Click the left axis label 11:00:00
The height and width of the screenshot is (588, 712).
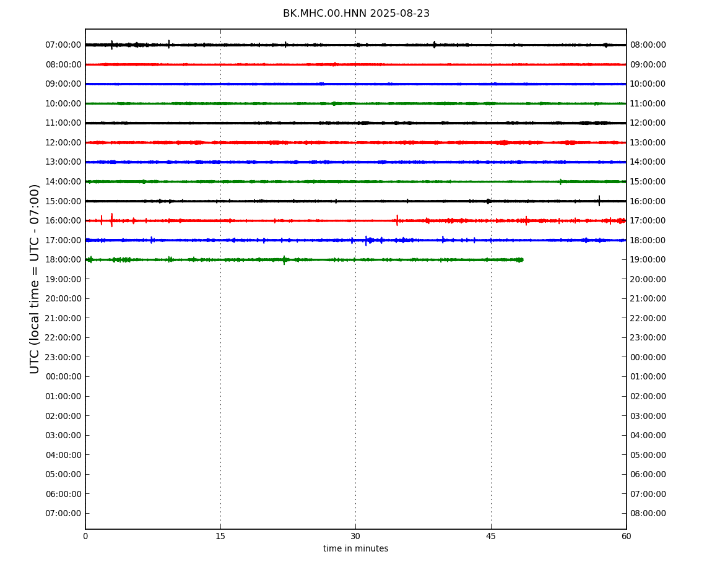[x=63, y=123]
